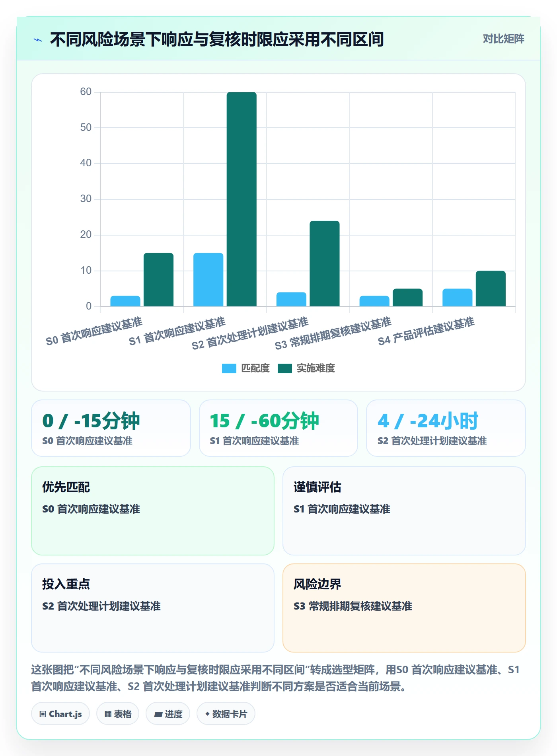
Task: Click the 实施难度 legend label
Action: (316, 368)
